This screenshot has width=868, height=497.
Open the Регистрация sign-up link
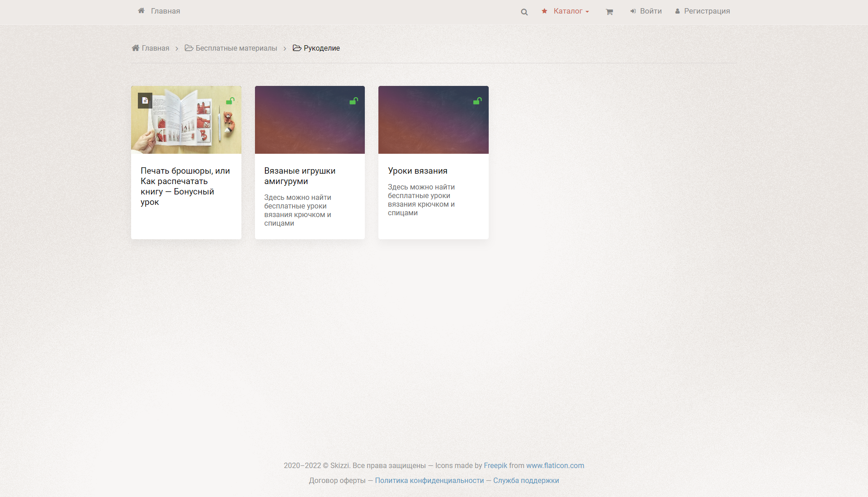click(707, 11)
